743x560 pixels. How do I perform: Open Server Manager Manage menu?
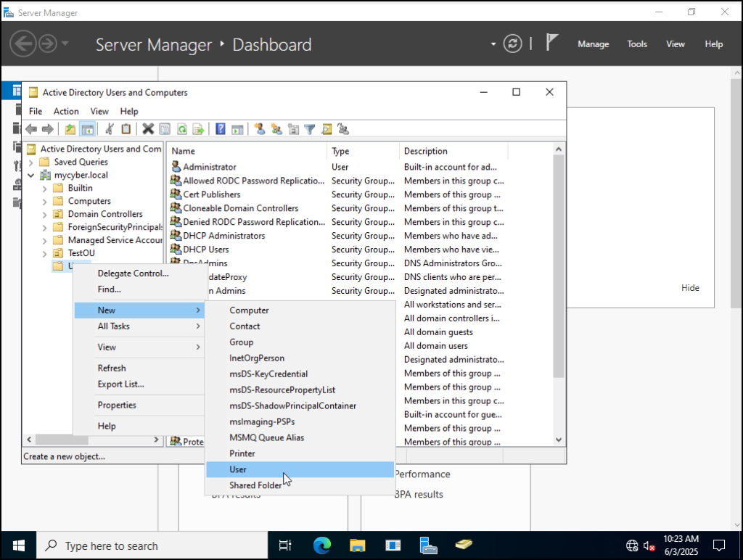[594, 44]
